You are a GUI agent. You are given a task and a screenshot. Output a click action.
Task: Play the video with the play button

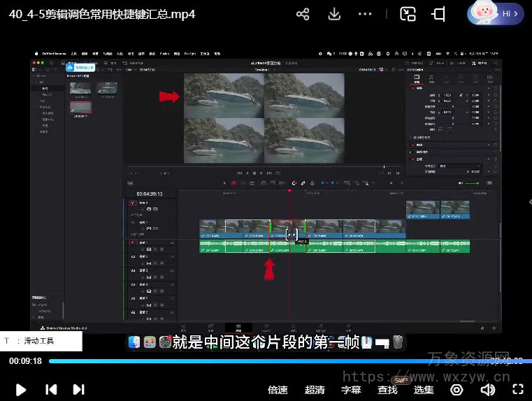tap(21, 390)
